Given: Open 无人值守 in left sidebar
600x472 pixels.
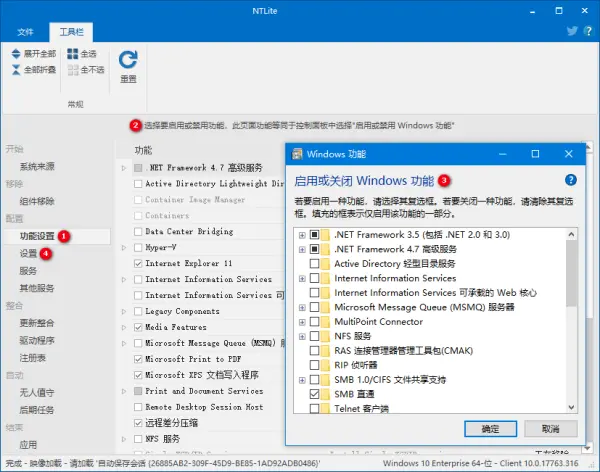Looking at the screenshot, I should click(x=37, y=392).
